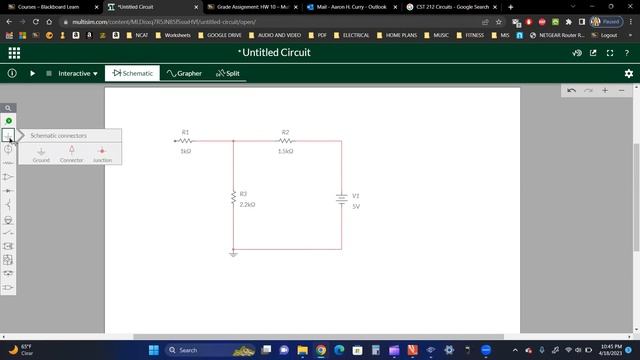Open the HOME PLANS bookmarks folder
This screenshot has width=640, height=360.
(x=397, y=36)
